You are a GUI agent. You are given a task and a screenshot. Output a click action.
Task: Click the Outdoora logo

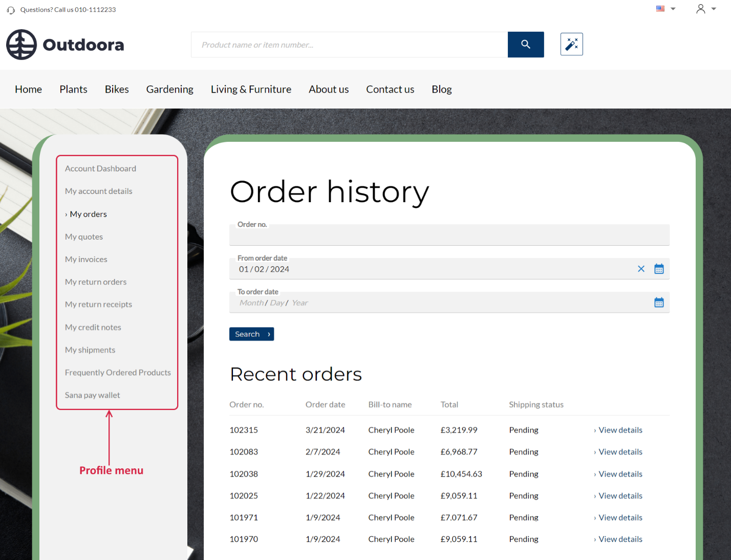coord(65,45)
